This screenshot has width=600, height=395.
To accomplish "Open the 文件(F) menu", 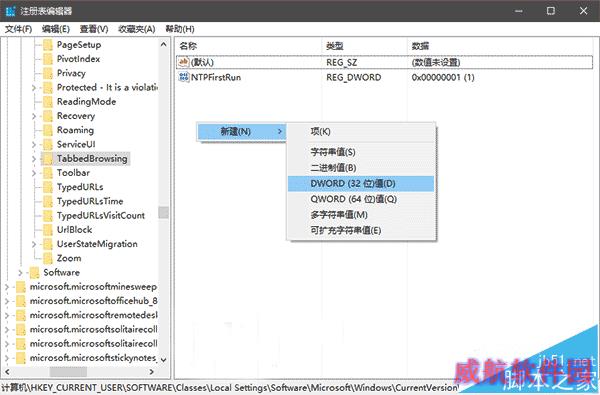I will click(18, 29).
